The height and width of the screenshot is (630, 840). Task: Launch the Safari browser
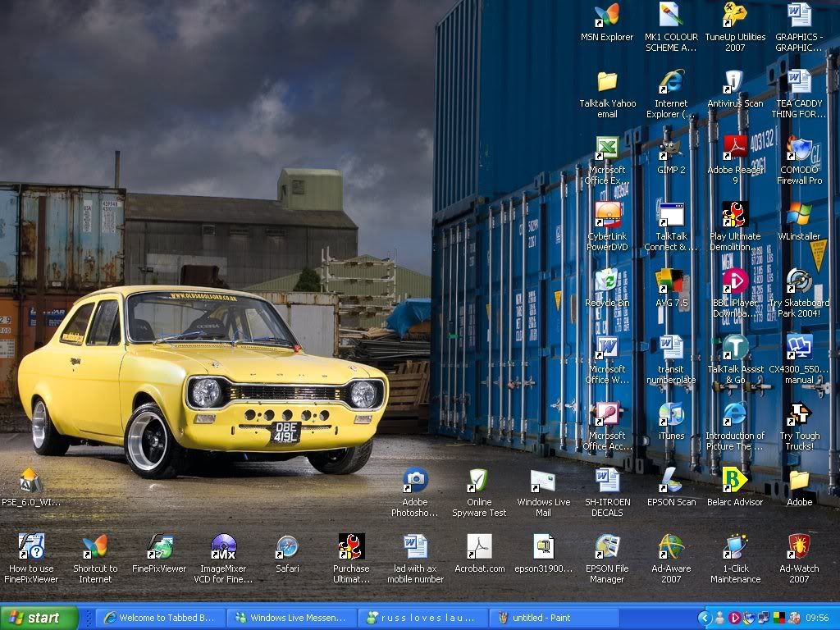(286, 546)
